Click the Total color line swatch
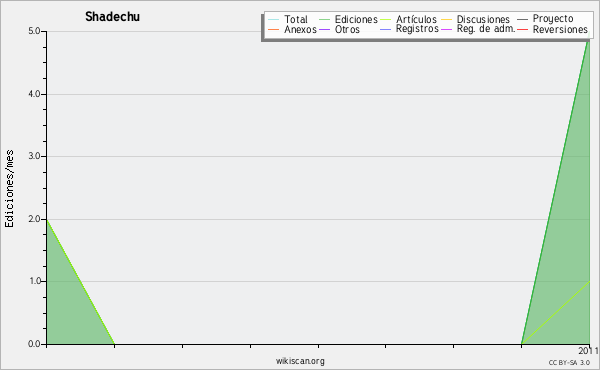The image size is (600, 370). tap(274, 20)
